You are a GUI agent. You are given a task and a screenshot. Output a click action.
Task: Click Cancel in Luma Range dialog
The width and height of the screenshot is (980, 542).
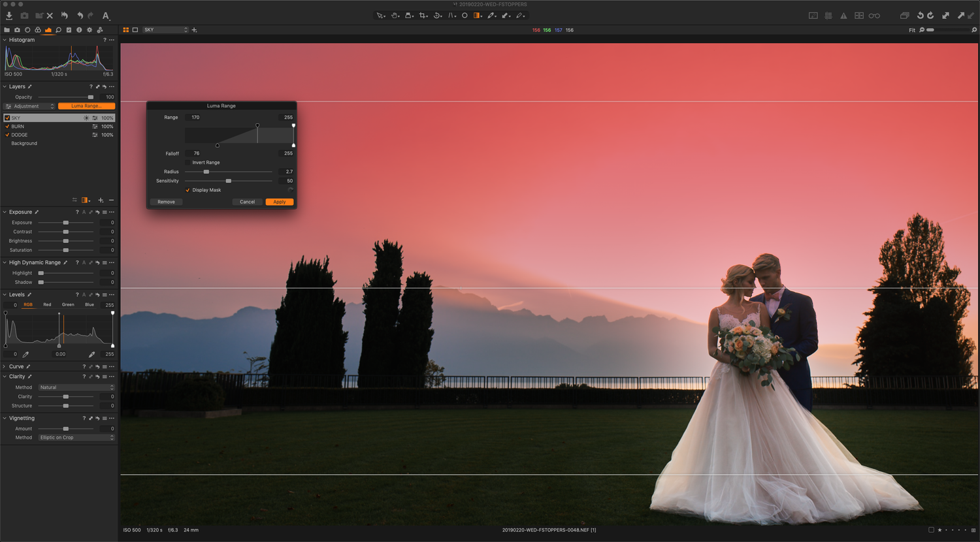247,202
